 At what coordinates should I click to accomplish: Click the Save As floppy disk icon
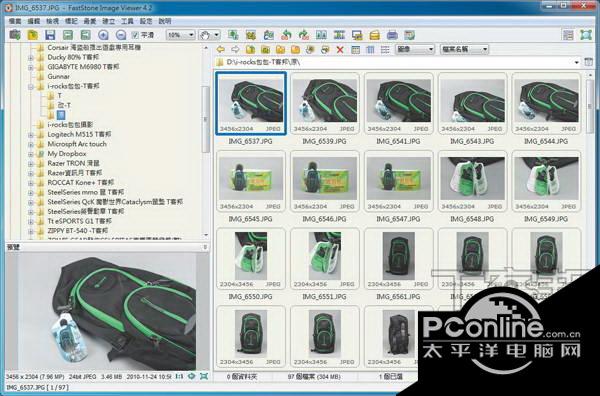point(51,35)
